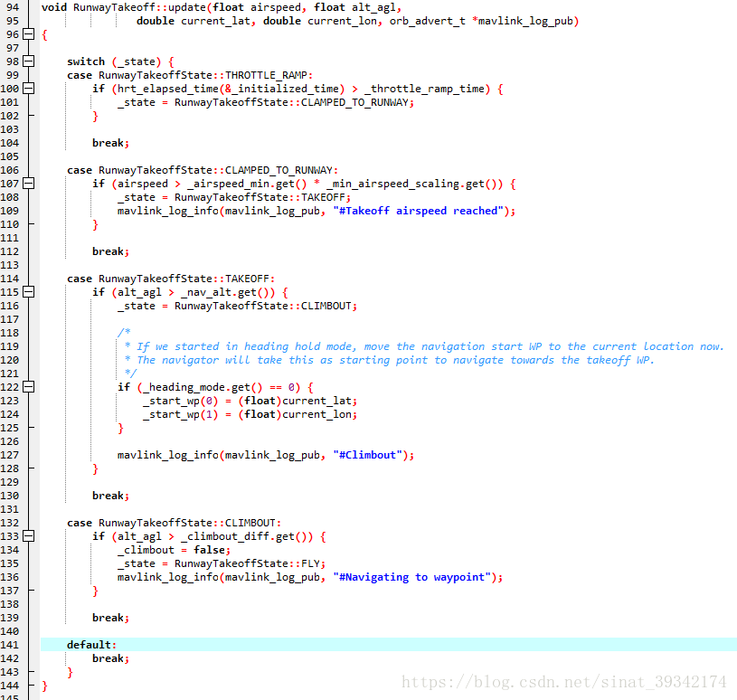
Task: Click "CLAMPED_TO_RUNWAY" case label on line 106
Action: pyautogui.click(x=279, y=170)
